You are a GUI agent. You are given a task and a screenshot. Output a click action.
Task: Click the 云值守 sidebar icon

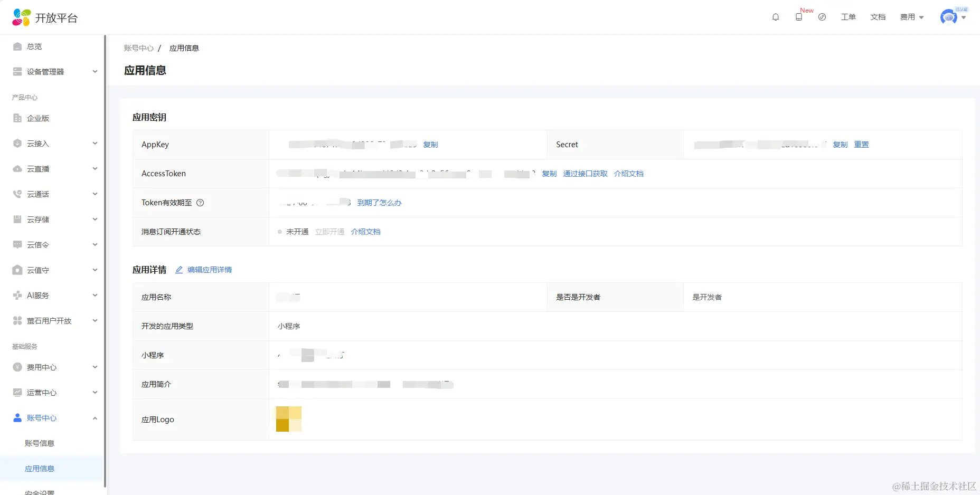(x=17, y=270)
